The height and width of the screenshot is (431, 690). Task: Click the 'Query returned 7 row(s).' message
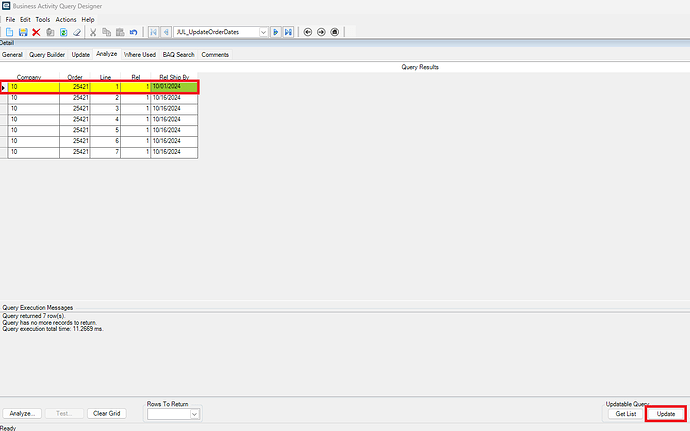pos(33,316)
